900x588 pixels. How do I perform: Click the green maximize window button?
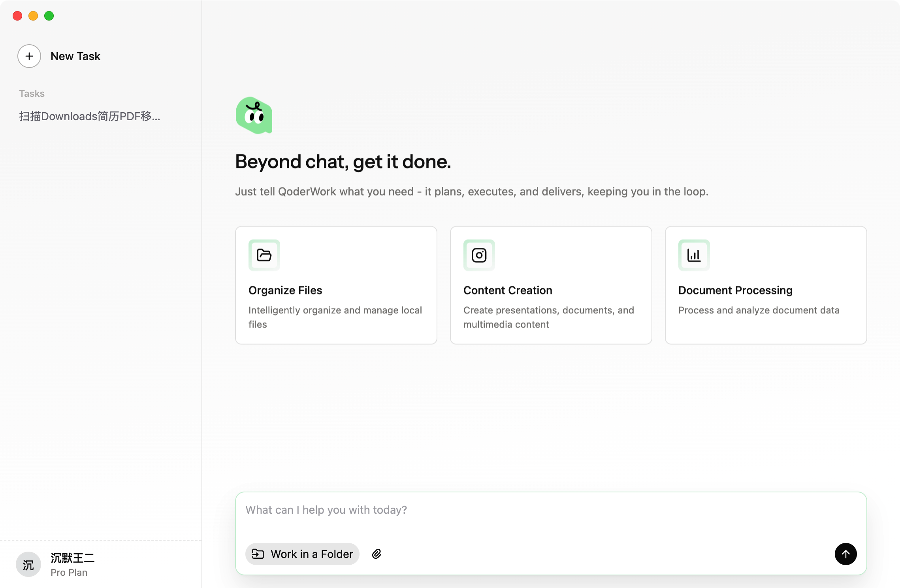(49, 16)
